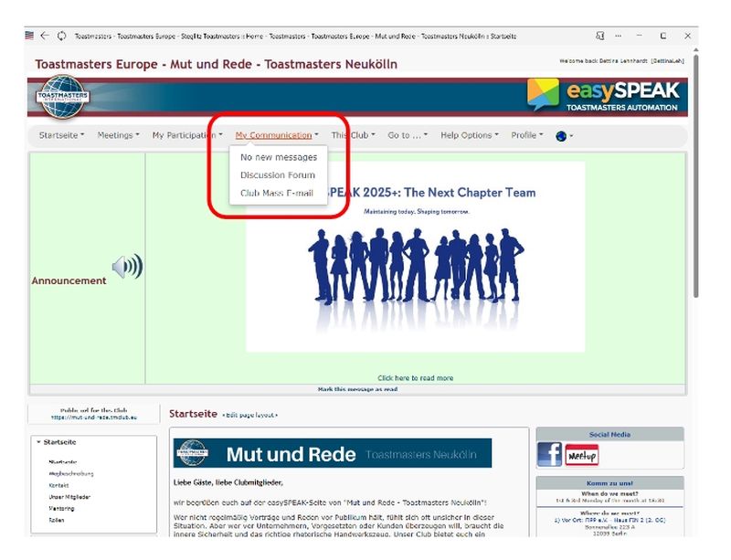
Task: Click the browser refresh icon
Action: point(62,36)
